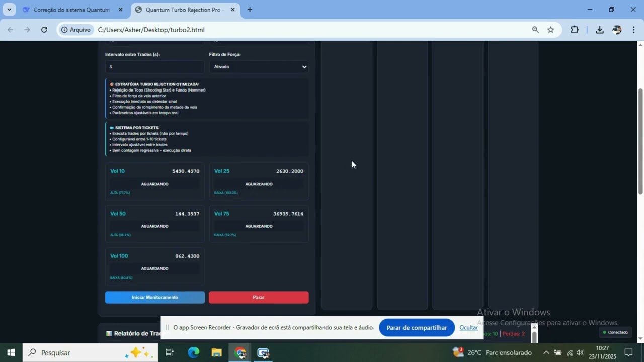
Task: Click Parar de compartilhar in the notification
Action: [x=417, y=327]
